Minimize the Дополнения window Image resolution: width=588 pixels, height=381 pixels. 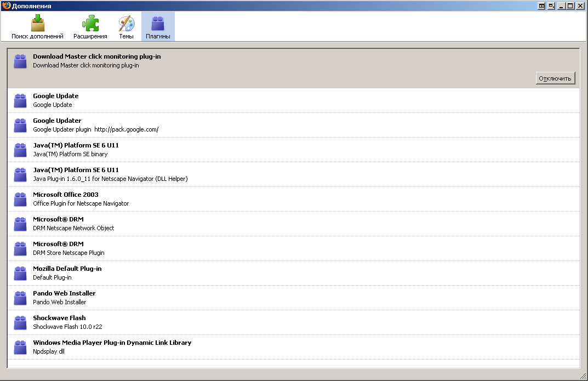coord(561,6)
